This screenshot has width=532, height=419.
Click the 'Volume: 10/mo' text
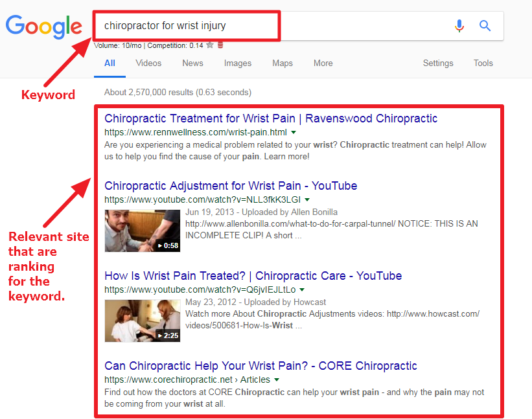[118, 45]
